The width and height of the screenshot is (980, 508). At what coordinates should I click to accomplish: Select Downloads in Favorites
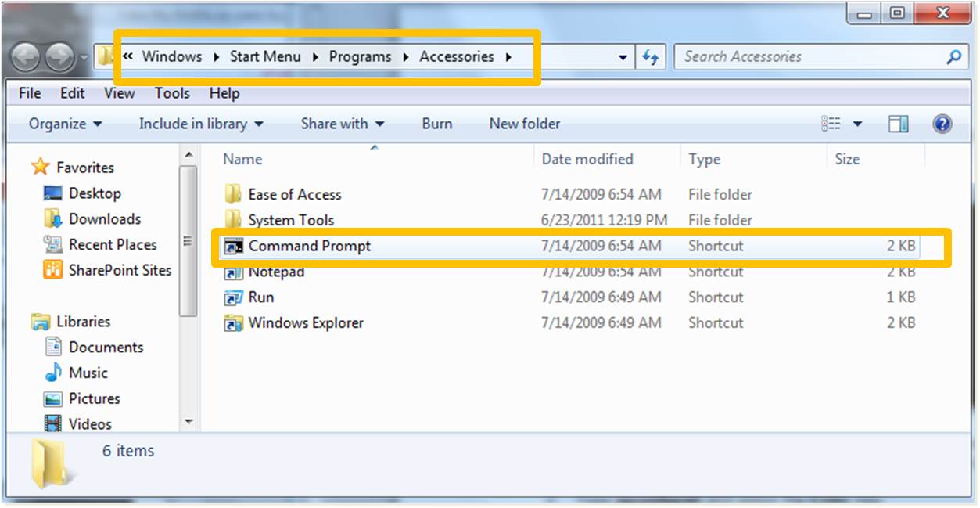click(x=104, y=219)
